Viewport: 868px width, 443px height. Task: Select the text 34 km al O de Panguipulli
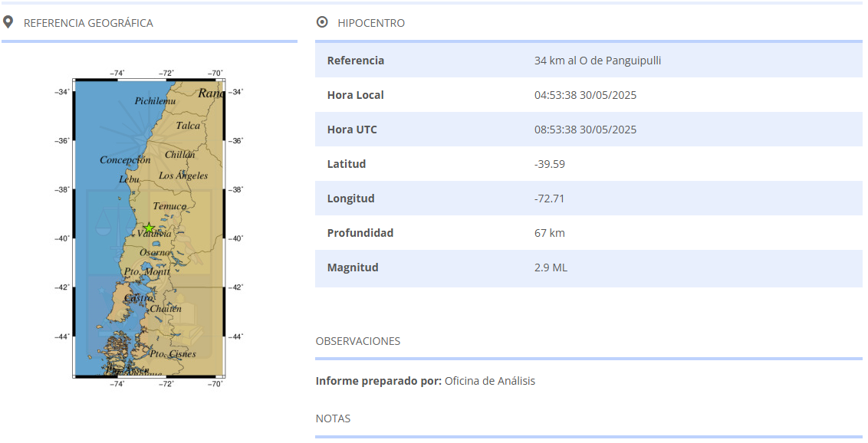pos(597,61)
